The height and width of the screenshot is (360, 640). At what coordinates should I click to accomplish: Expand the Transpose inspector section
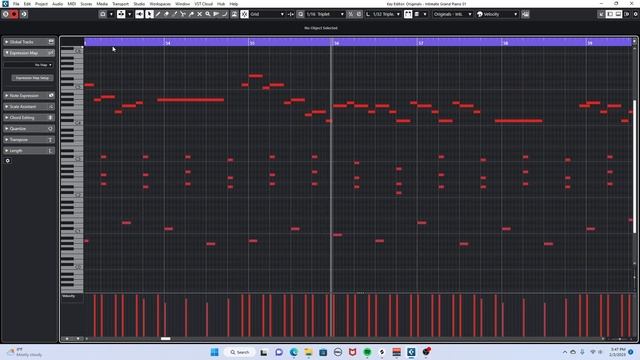pyautogui.click(x=7, y=140)
